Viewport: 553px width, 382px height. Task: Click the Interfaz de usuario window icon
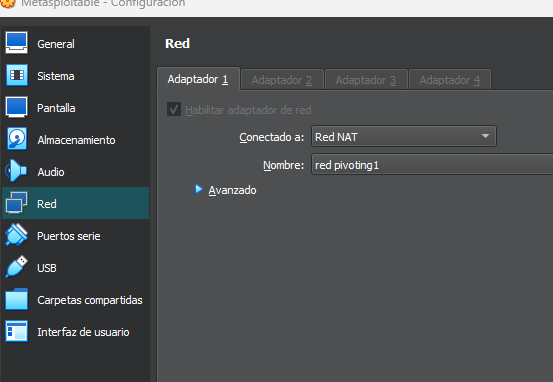(16, 331)
